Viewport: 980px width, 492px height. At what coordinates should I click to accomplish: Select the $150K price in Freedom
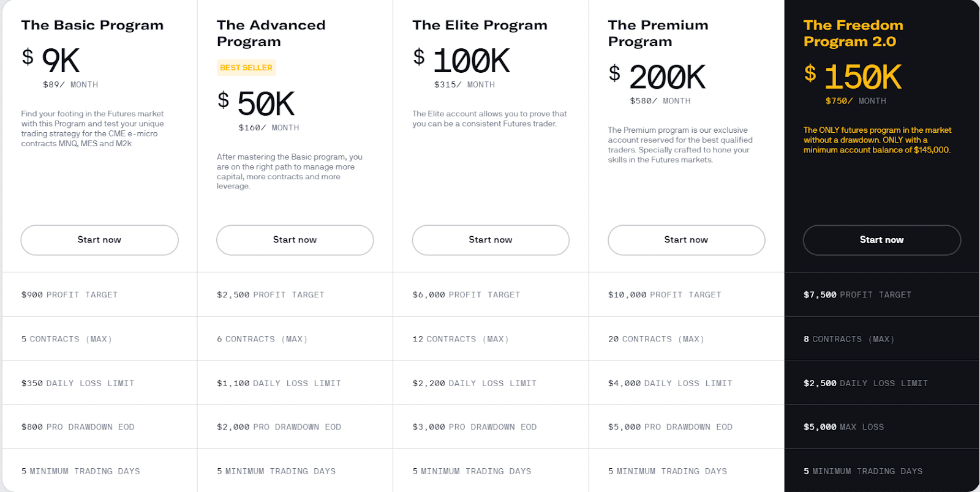tap(853, 77)
